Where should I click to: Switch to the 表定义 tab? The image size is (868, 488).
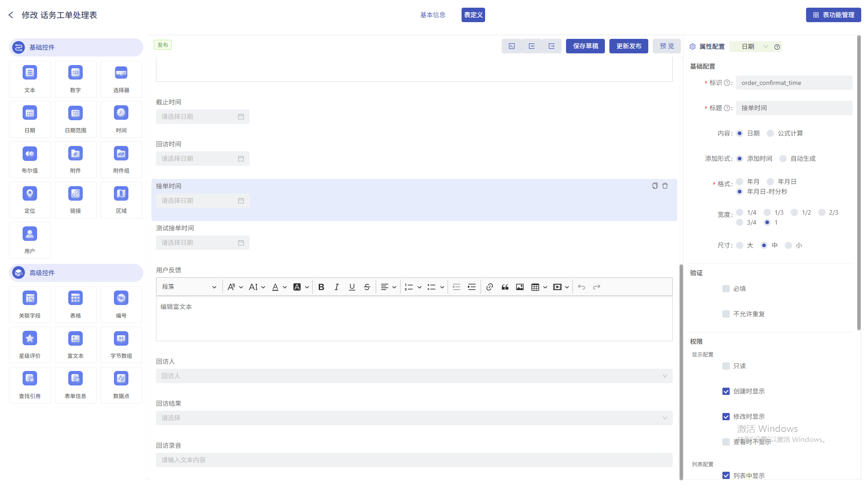point(473,15)
